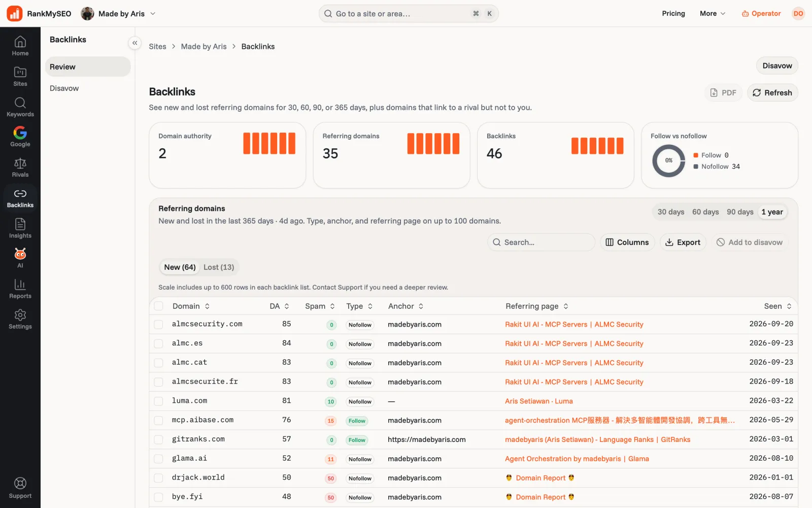This screenshot has height=508, width=812.
Task: Switch to the 60 days range
Action: click(x=705, y=212)
